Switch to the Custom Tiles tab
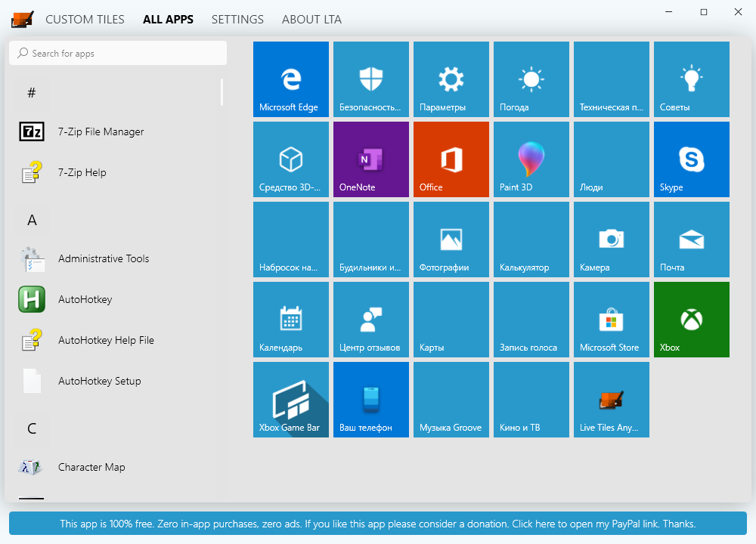This screenshot has width=756, height=544. pyautogui.click(x=85, y=20)
